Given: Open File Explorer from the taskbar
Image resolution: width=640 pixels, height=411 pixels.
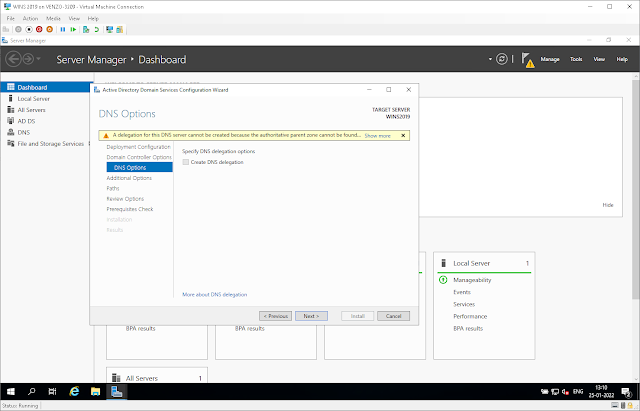Looking at the screenshot, I should 96,392.
